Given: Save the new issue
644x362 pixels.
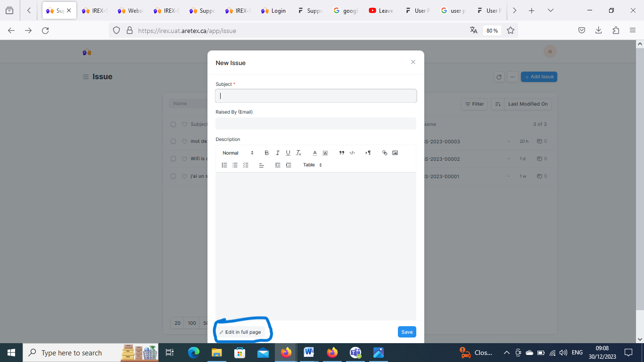Looking at the screenshot, I should pyautogui.click(x=407, y=332).
